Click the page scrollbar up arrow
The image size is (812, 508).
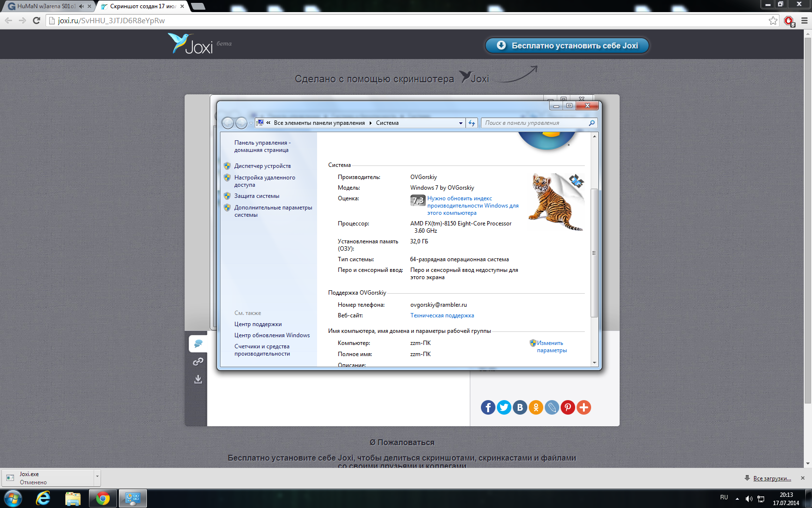808,33
